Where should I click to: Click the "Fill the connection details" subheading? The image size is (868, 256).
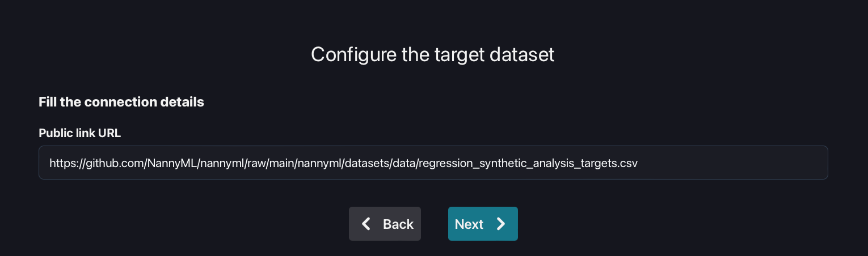[121, 103]
